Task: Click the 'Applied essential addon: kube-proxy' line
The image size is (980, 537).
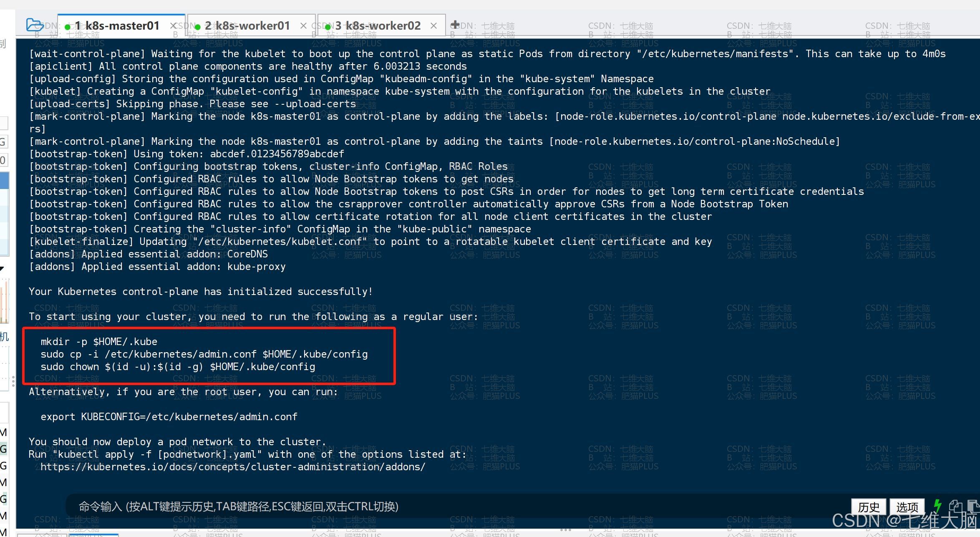Action: [157, 267]
